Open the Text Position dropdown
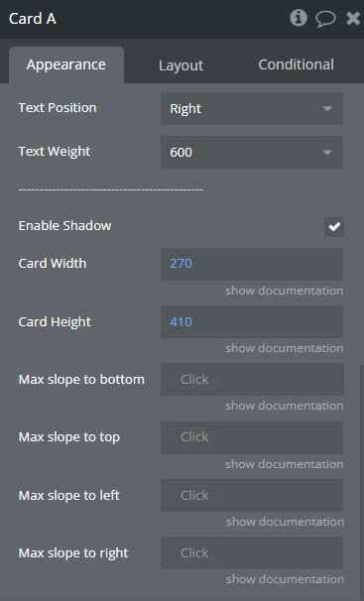 coord(252,108)
